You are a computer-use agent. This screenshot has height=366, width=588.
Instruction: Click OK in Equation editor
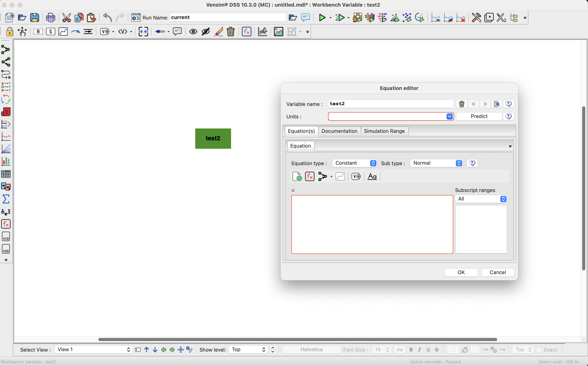click(x=461, y=272)
